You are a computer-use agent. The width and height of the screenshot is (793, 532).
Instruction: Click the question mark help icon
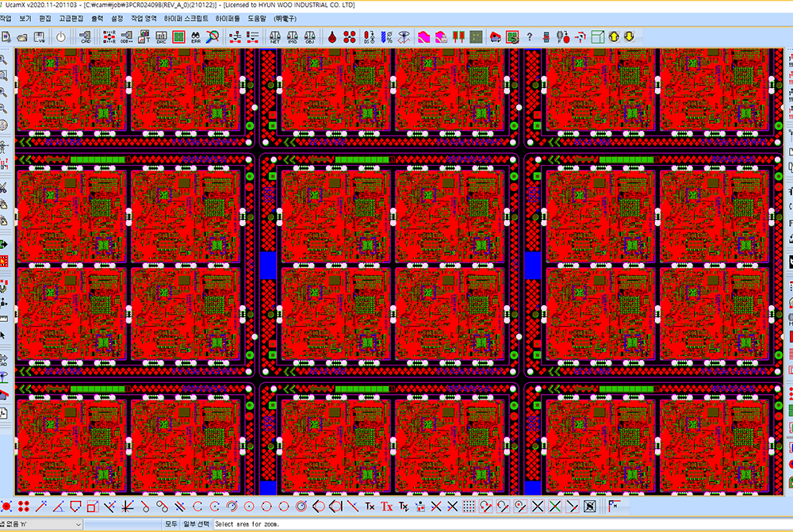[x=530, y=37]
